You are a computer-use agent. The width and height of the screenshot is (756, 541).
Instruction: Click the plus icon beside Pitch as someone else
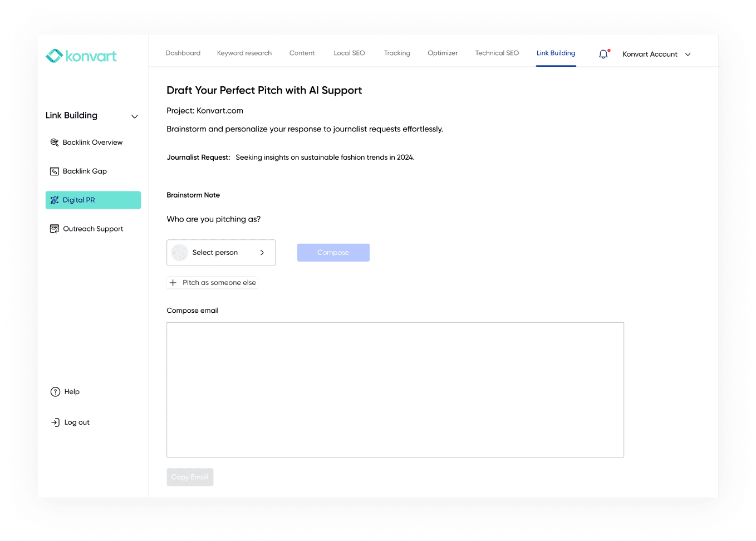173,283
